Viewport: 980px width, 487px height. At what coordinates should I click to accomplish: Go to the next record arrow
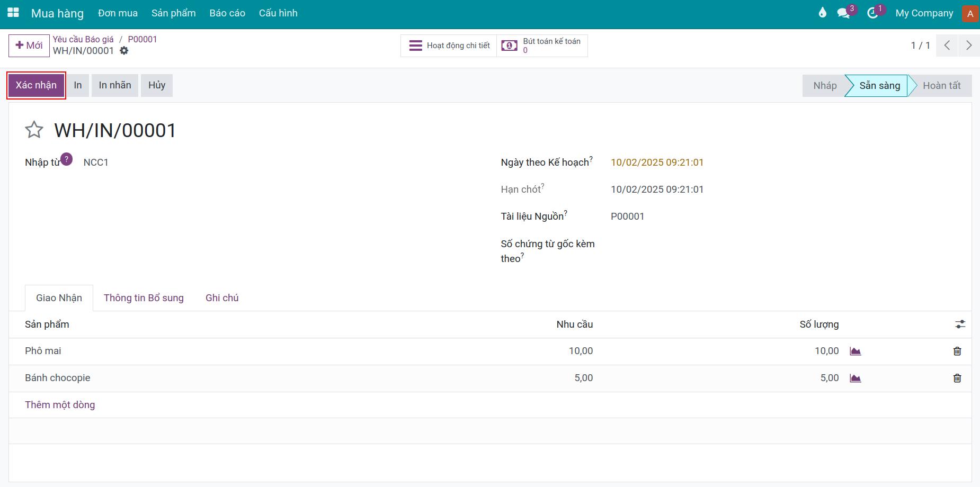tap(969, 46)
